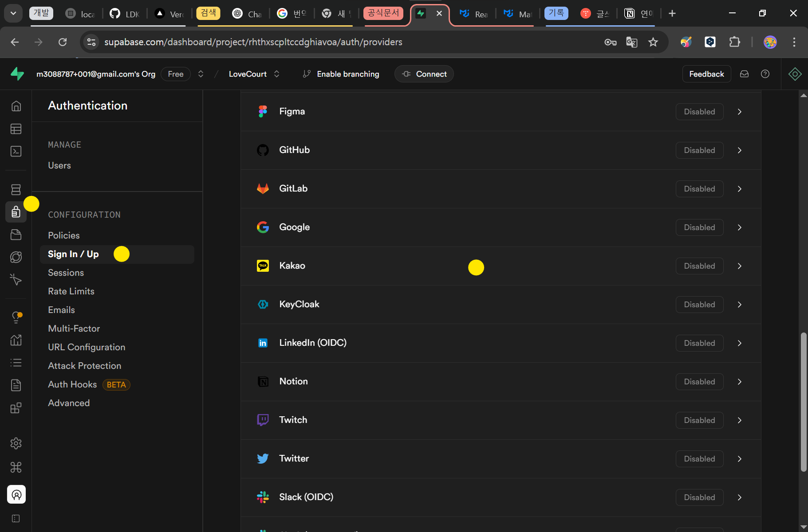Open the Logs list sidebar icon
This screenshot has width=808, height=532.
point(16,363)
